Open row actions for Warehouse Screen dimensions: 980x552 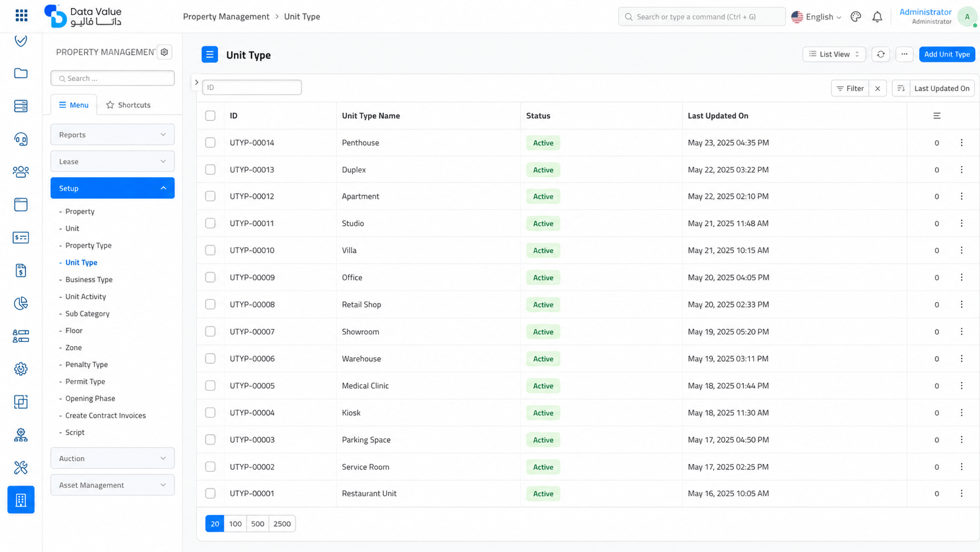coord(961,358)
